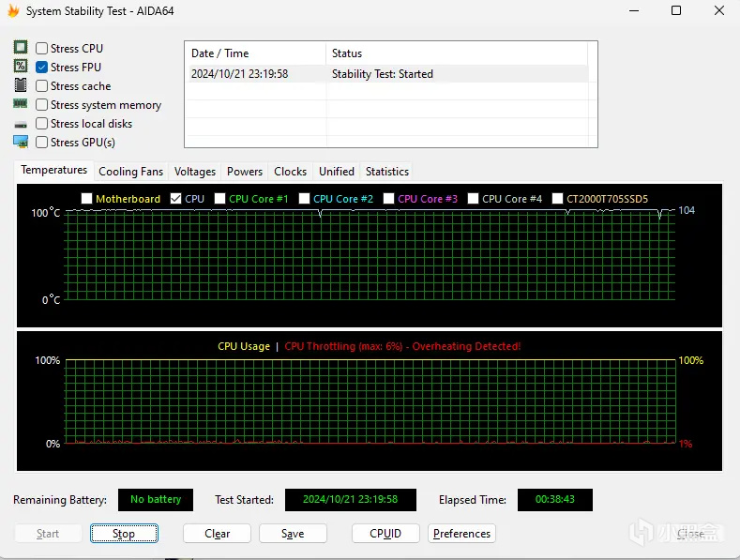Show CT2000T705SSD5 temperature line

click(557, 198)
